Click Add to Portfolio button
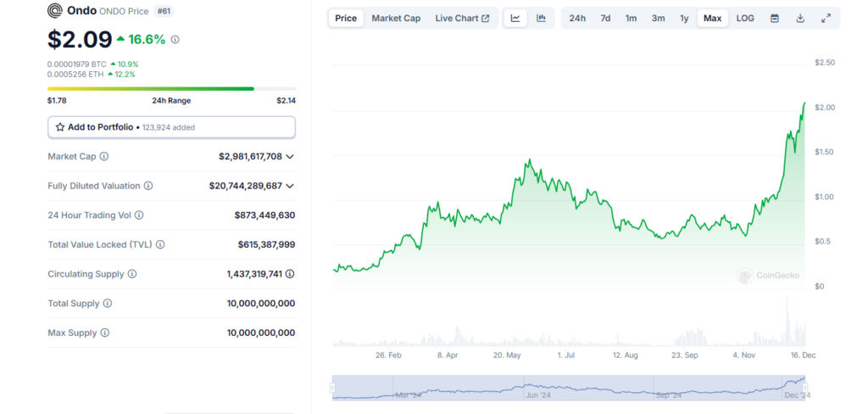868x414 pixels. [x=171, y=127]
